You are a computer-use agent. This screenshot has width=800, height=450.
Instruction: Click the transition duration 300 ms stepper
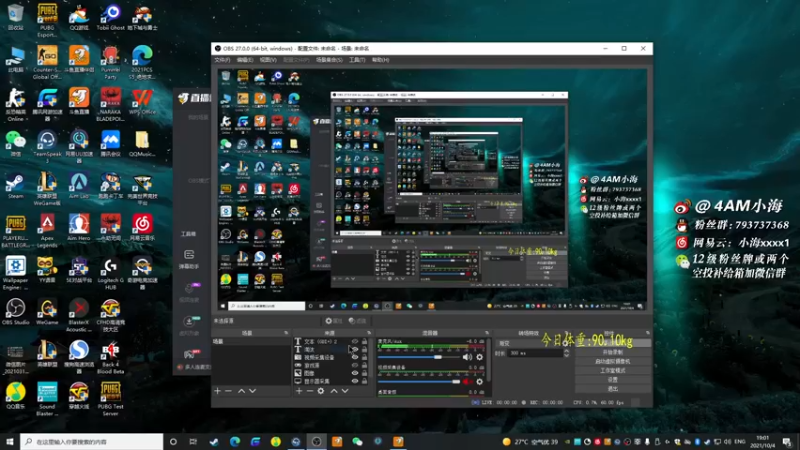[x=566, y=353]
